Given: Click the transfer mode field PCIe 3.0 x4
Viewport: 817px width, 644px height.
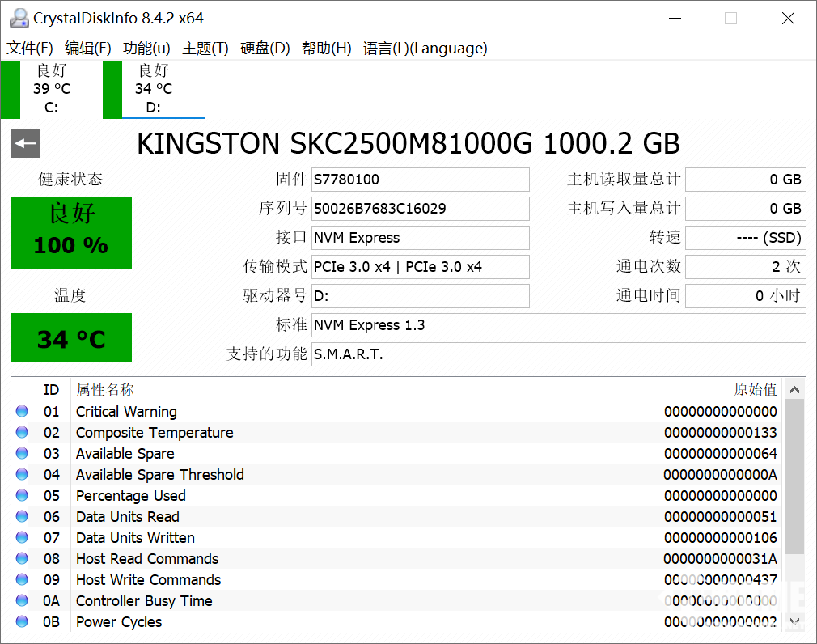Looking at the screenshot, I should [x=421, y=267].
